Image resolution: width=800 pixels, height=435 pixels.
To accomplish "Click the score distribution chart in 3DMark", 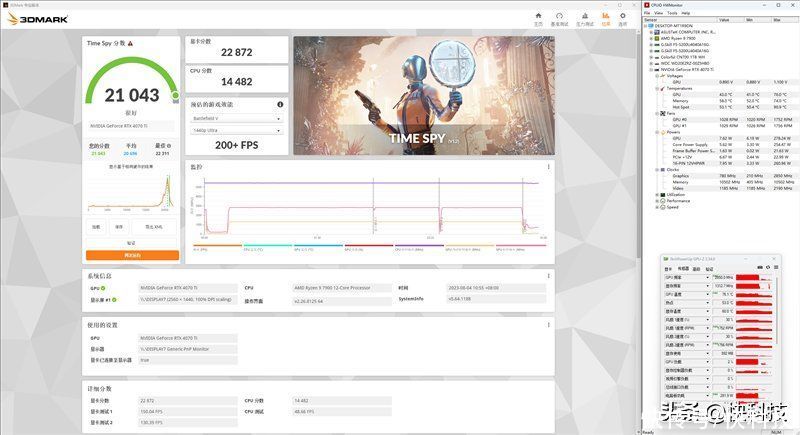I will click(131, 193).
